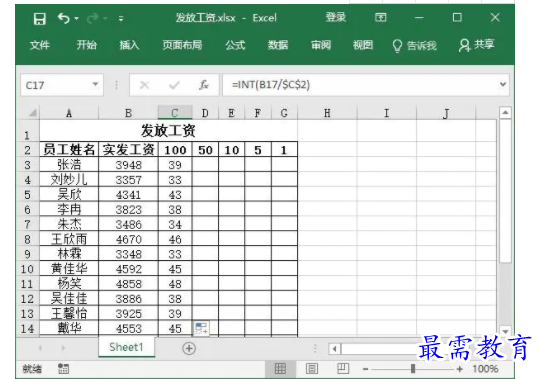Image resolution: width=540 pixels, height=379 pixels.
Task: Select row 10 header
Action: (x=28, y=269)
